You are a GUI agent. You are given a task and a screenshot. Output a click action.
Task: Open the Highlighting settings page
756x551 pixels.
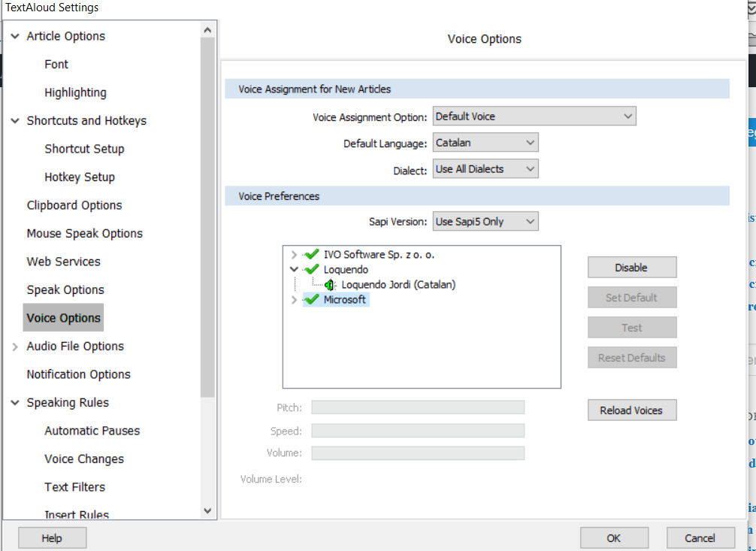[75, 92]
